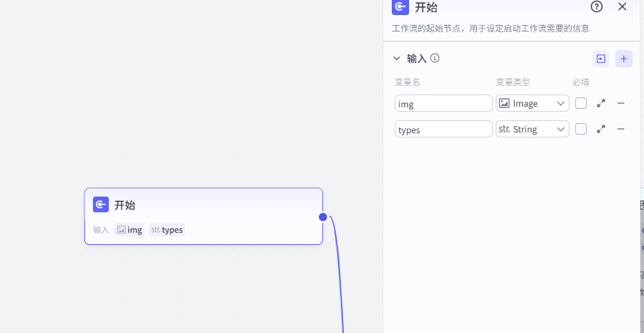644x333 pixels.
Task: Edit the img variable name field
Action: click(443, 103)
